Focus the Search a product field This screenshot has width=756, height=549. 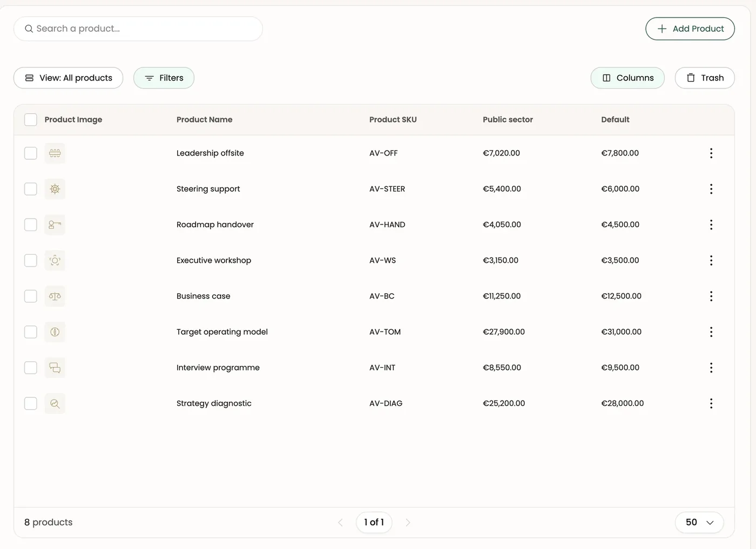[x=138, y=29]
